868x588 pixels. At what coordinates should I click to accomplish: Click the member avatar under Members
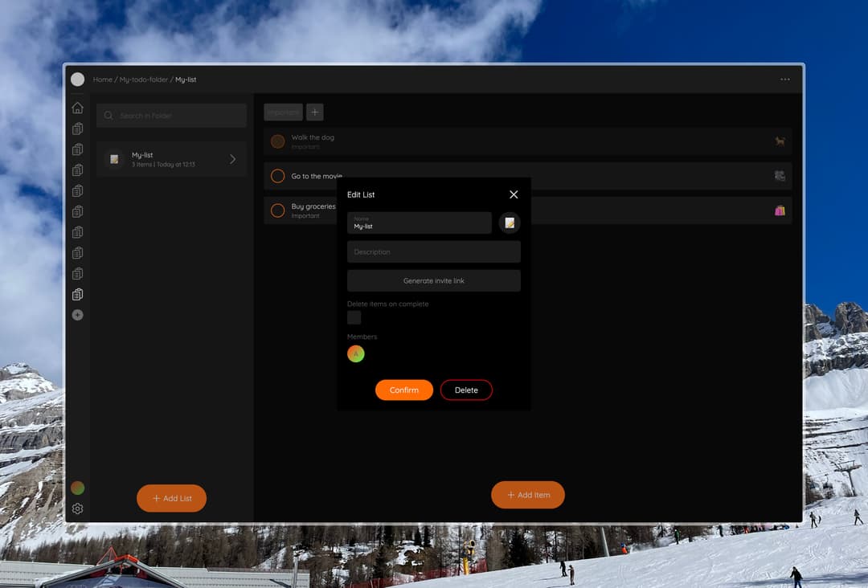tap(356, 353)
